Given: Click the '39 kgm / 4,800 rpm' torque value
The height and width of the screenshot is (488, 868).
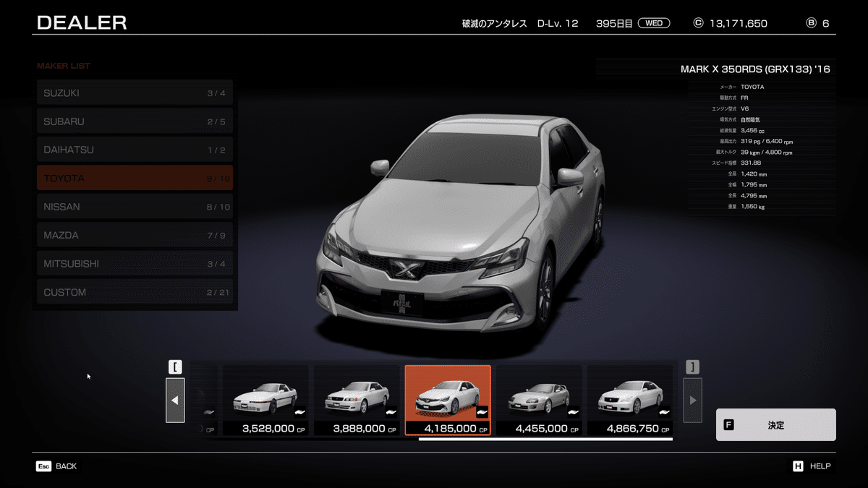Looking at the screenshot, I should click(x=766, y=152).
